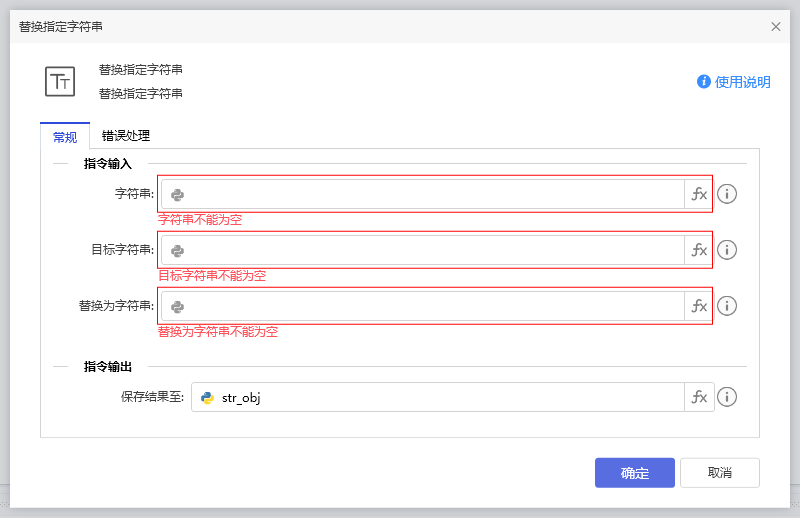This screenshot has width=800, height=518.
Task: Switch to the 常规 tab
Action: pyautogui.click(x=65, y=136)
